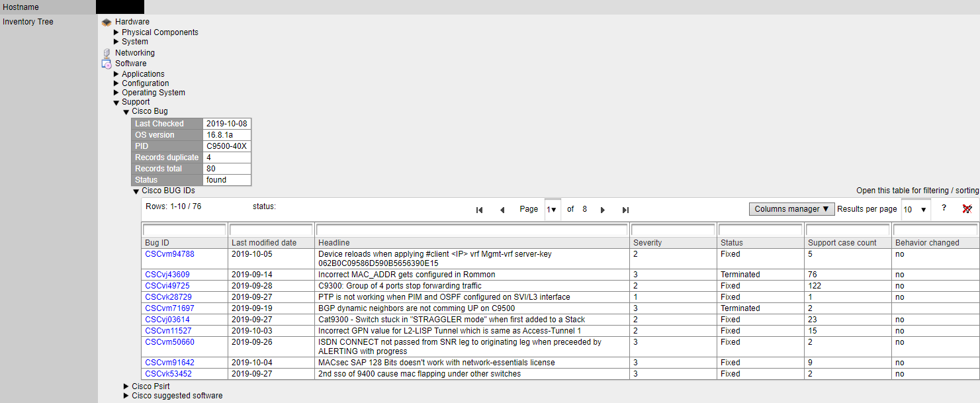
Task: Click headline about MACsec SAP 128 Bits
Action: pos(436,363)
